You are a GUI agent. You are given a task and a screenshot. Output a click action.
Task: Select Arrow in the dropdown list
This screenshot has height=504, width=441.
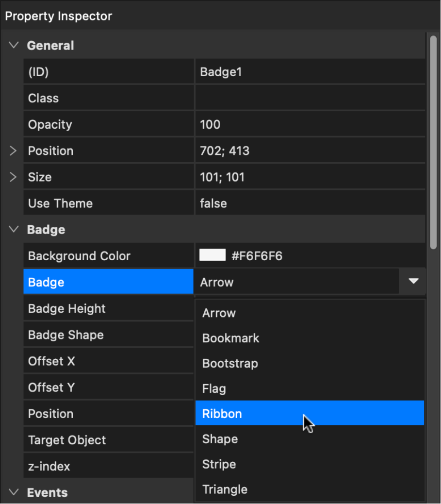(x=310, y=313)
